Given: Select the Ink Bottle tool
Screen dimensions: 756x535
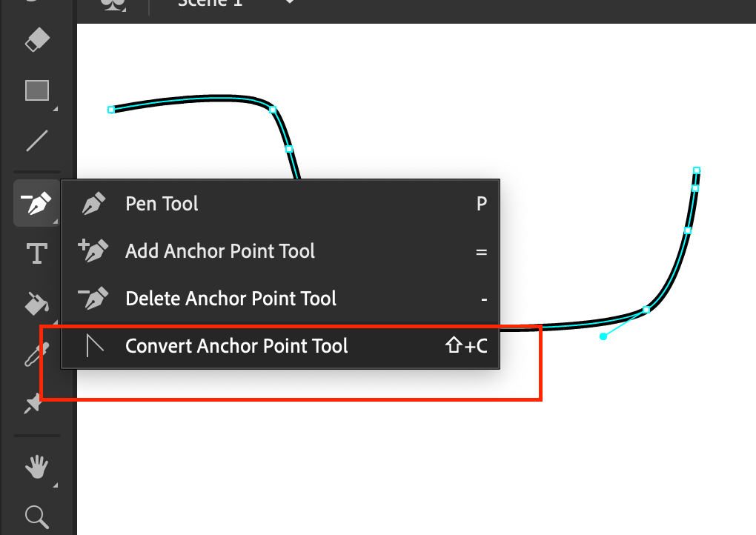Looking at the screenshot, I should coord(36,354).
